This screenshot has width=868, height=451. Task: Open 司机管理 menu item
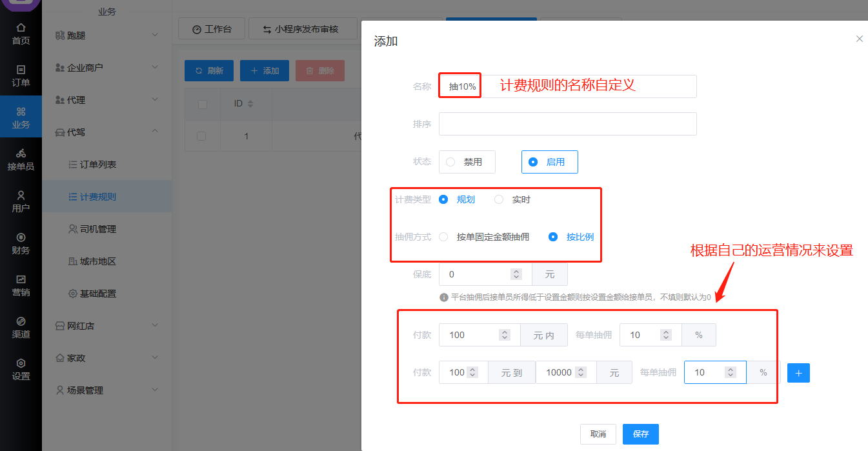(97, 229)
